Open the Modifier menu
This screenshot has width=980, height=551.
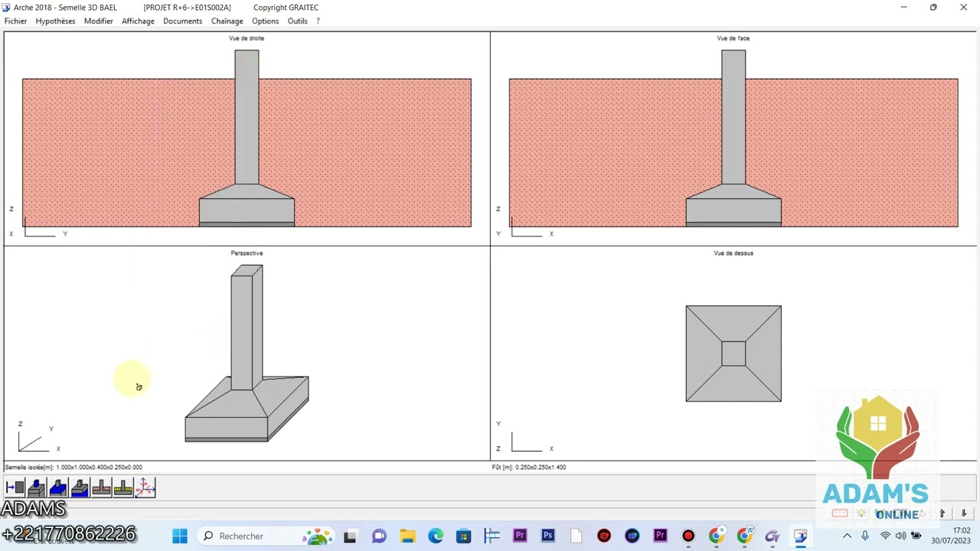click(x=99, y=21)
